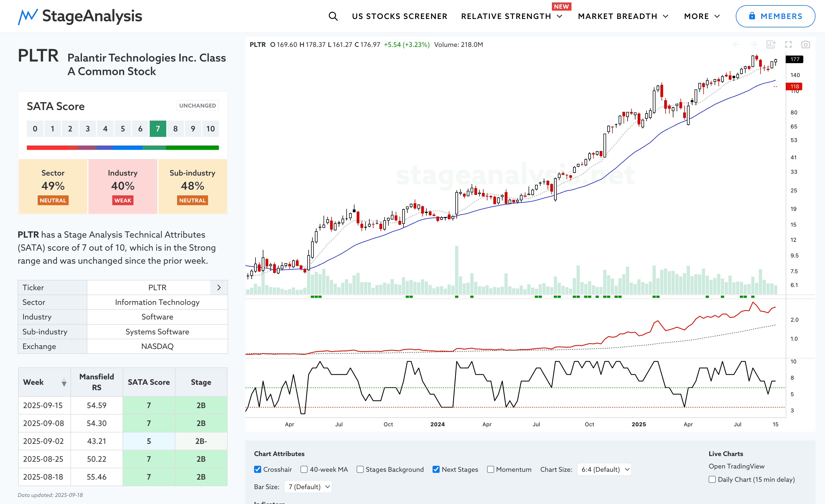This screenshot has width=825, height=504.
Task: Open the chart indicators icon
Action: click(x=771, y=44)
